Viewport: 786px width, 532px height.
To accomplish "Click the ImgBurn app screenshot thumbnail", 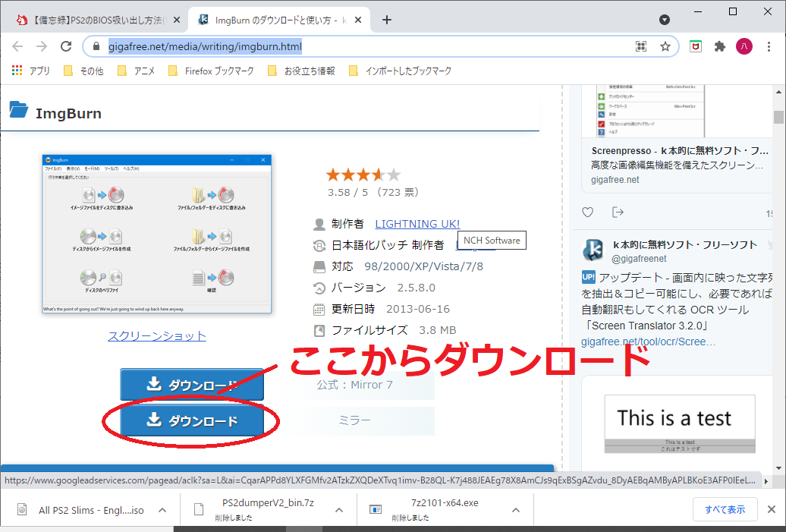I will (157, 235).
